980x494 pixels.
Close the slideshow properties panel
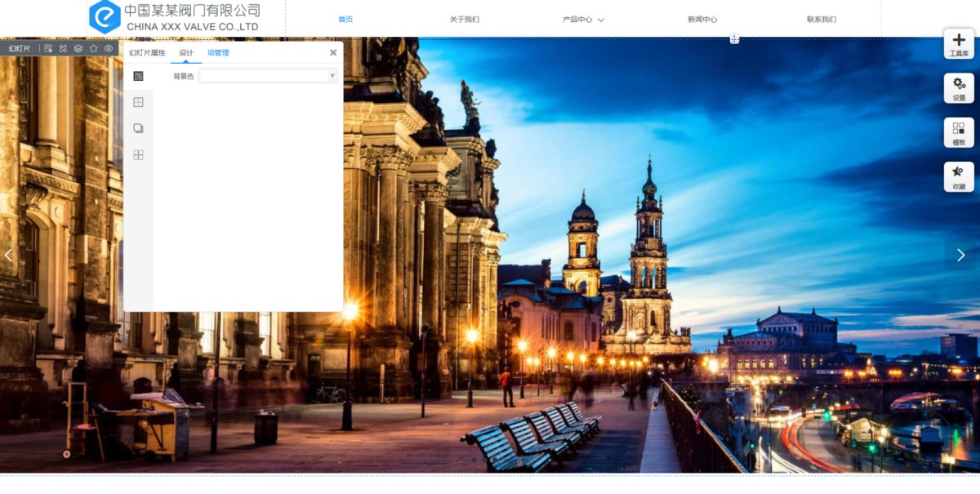click(x=333, y=52)
